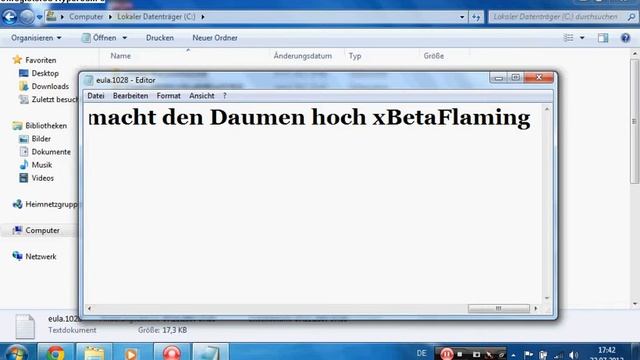Image resolution: width=640 pixels, height=360 pixels.
Task: Click the Forward arrow in Explorer
Action: (x=27, y=17)
